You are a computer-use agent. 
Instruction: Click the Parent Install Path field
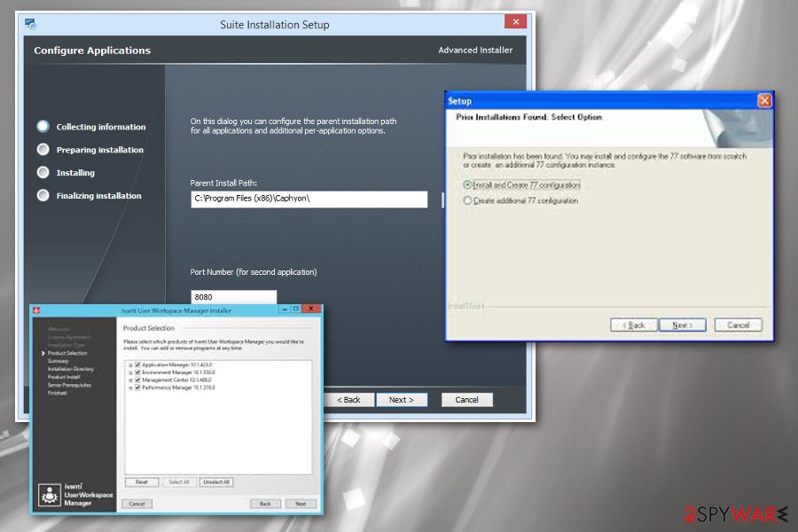coord(309,199)
